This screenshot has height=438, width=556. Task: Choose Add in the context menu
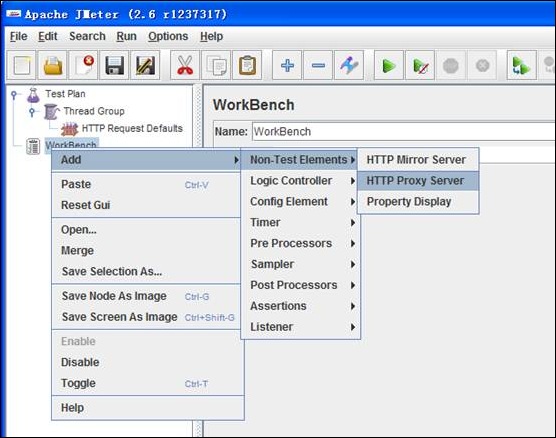tap(146, 160)
